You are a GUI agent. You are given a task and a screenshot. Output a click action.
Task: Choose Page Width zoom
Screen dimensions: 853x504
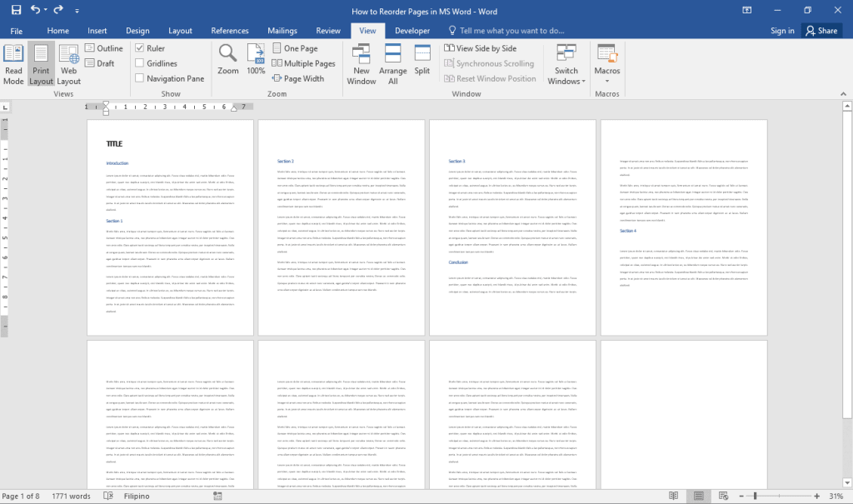[x=298, y=78]
